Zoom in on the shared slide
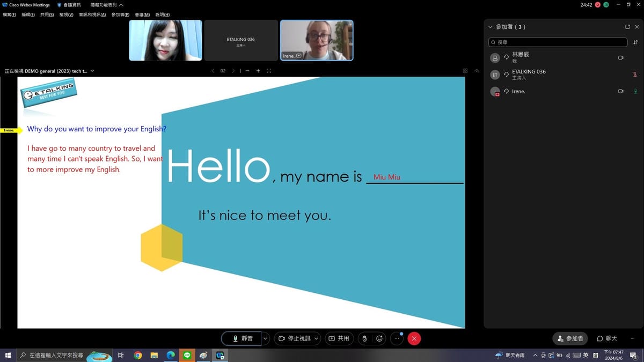This screenshot has height=362, width=644. 258,71
